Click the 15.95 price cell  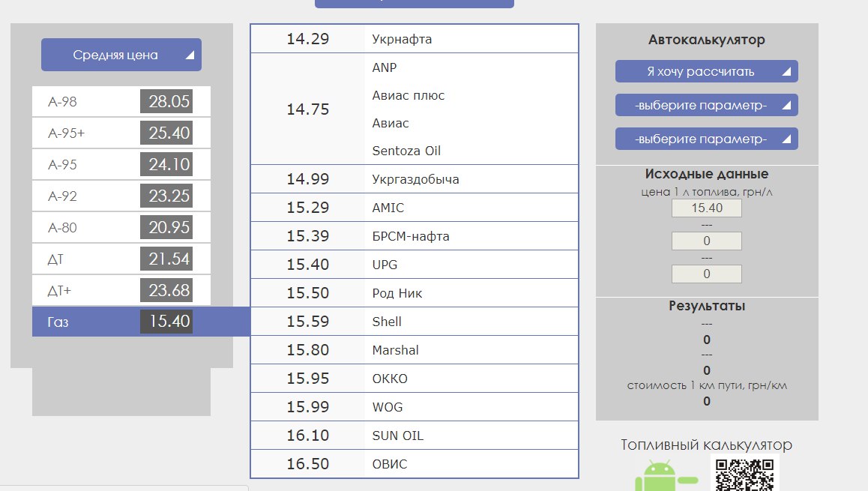coord(308,378)
